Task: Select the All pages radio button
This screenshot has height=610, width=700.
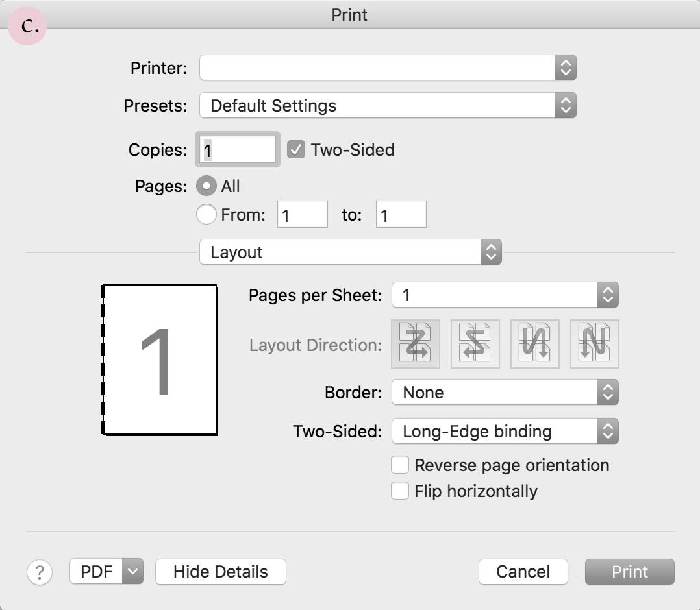Action: [x=206, y=186]
